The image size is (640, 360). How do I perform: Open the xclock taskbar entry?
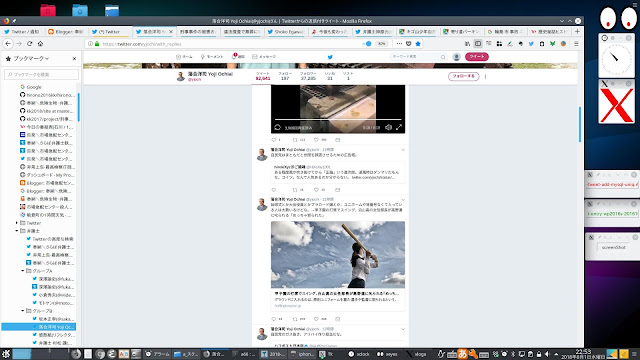pos(359,354)
